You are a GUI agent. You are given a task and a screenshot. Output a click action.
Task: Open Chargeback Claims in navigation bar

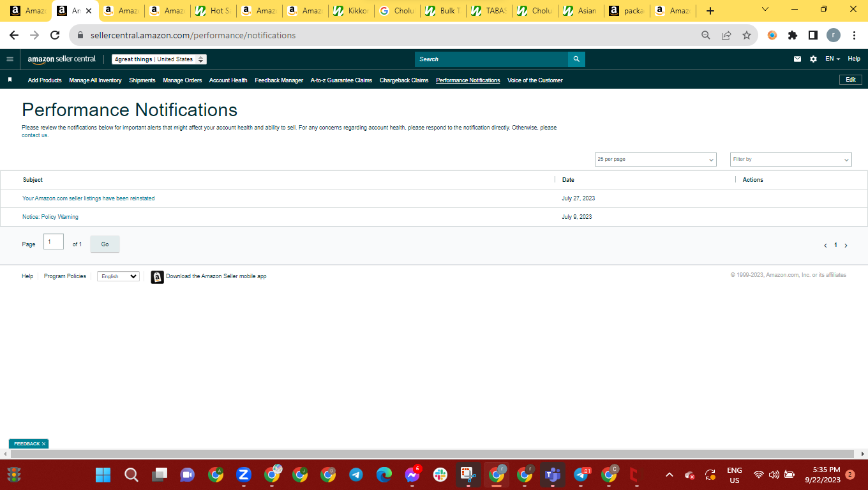pos(404,80)
